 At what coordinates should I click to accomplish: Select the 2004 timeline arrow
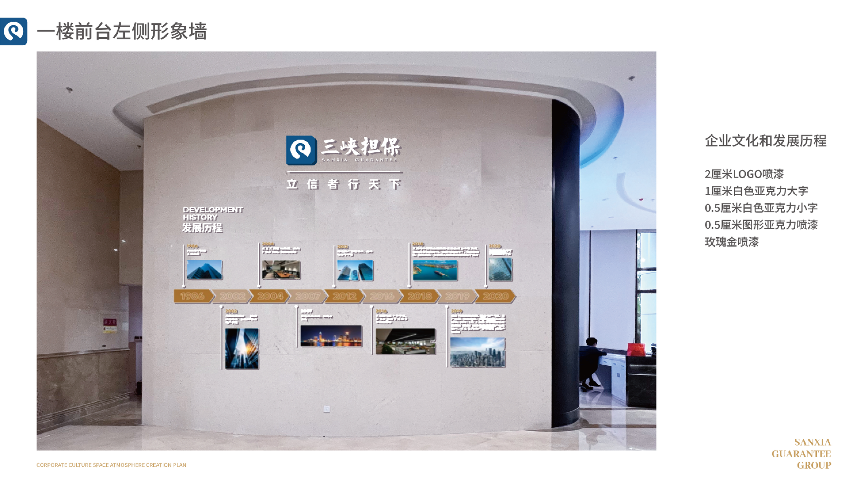click(x=270, y=296)
